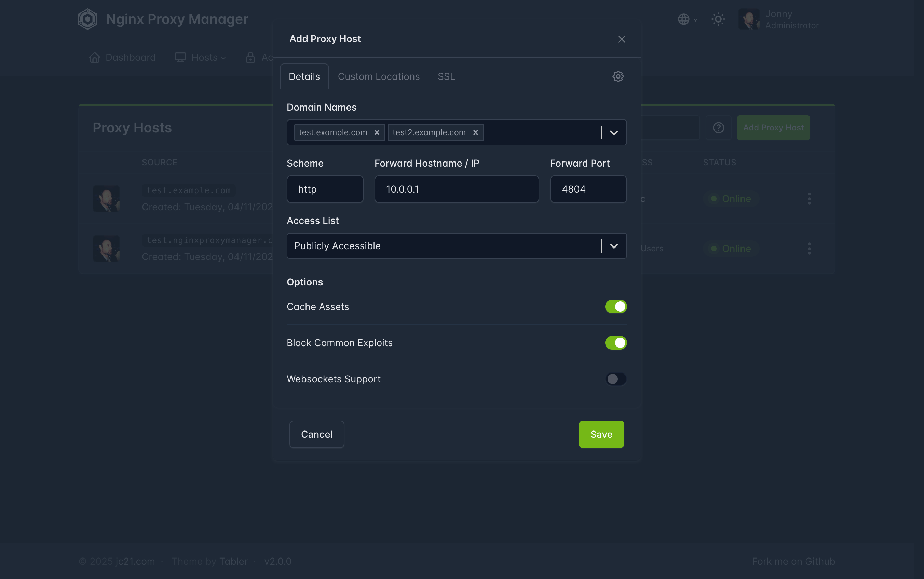Switch to the Custom Locations tab
The width and height of the screenshot is (924, 579).
(378, 76)
